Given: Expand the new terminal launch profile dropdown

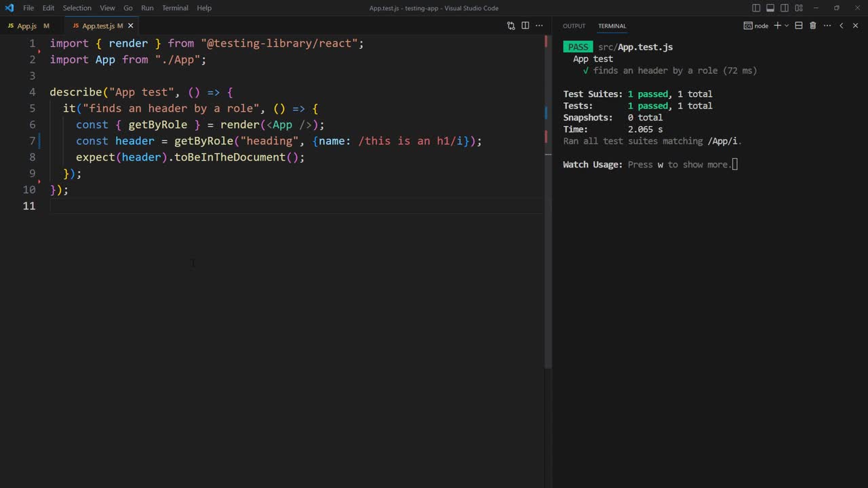Looking at the screenshot, I should 787,26.
